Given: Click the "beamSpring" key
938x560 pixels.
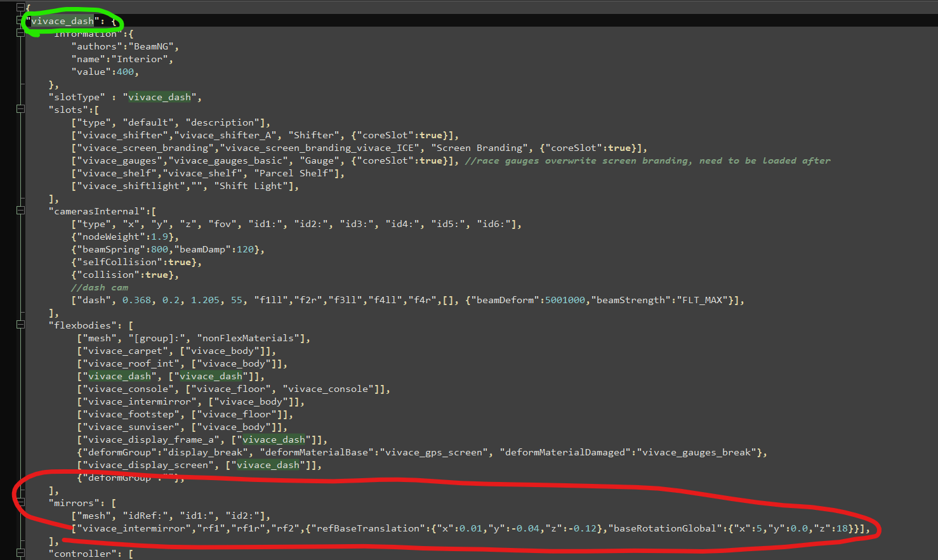Looking at the screenshot, I should (x=110, y=249).
